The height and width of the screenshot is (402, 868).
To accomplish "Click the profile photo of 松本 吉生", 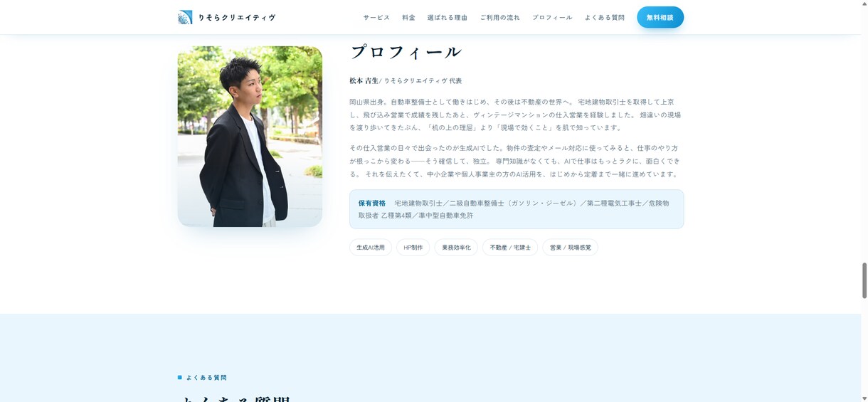I will tap(250, 137).
